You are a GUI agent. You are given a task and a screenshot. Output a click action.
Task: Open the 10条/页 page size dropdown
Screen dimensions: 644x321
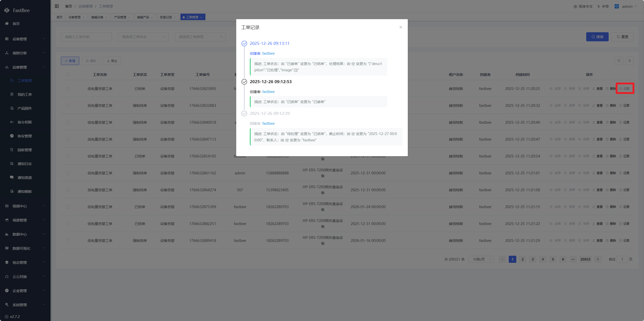click(481, 259)
